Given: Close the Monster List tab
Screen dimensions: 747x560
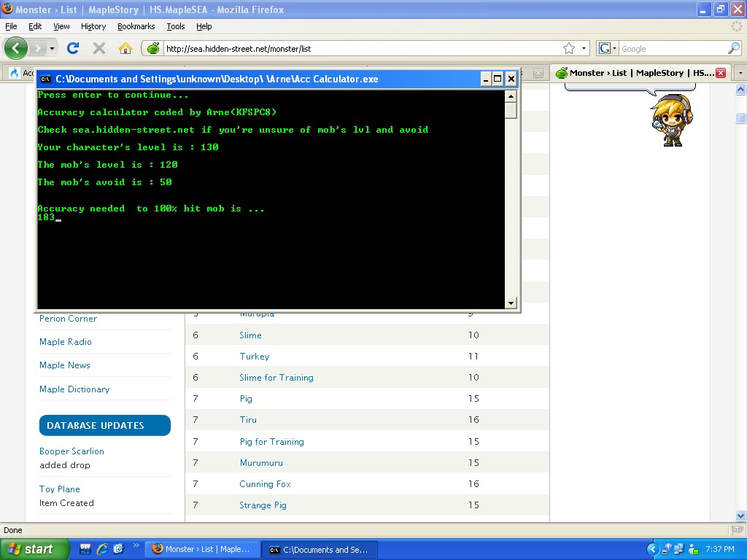Looking at the screenshot, I should click(721, 73).
